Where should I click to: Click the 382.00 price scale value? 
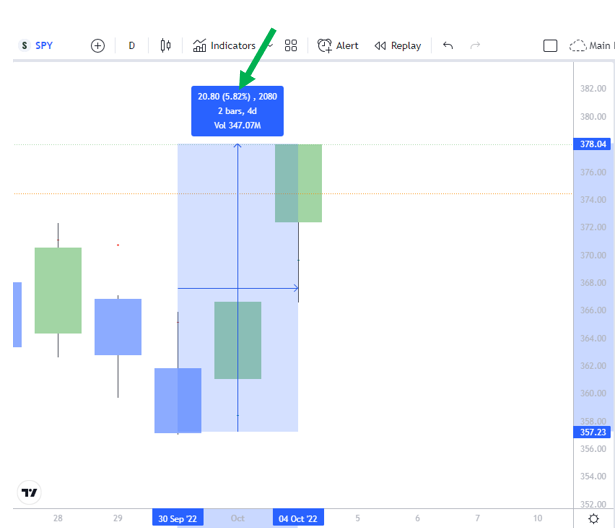pyautogui.click(x=593, y=88)
